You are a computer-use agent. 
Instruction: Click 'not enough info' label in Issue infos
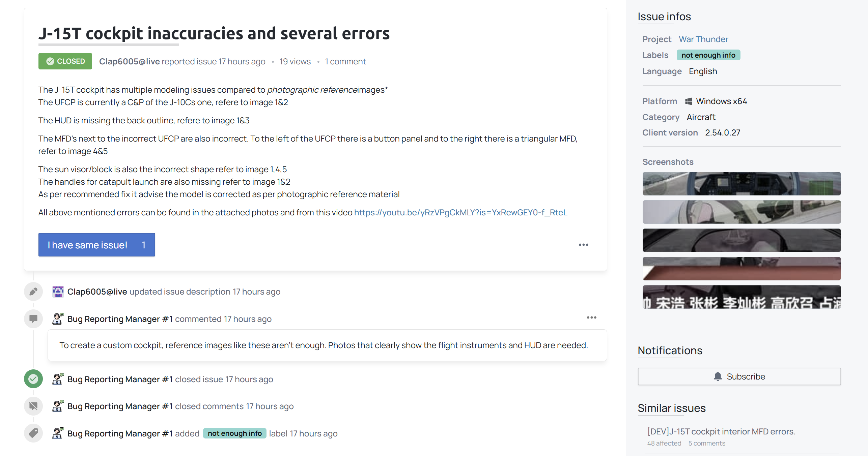[708, 55]
